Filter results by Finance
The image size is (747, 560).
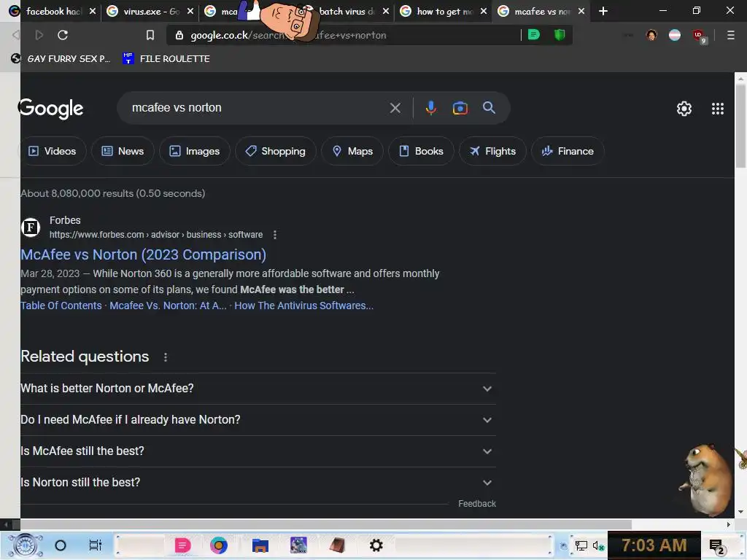pos(568,152)
